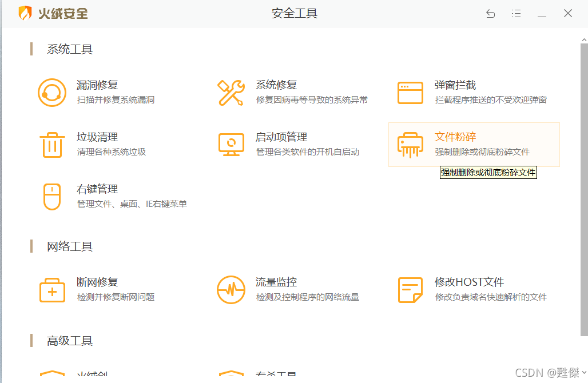Click the 系统工具 section heading

coord(70,49)
